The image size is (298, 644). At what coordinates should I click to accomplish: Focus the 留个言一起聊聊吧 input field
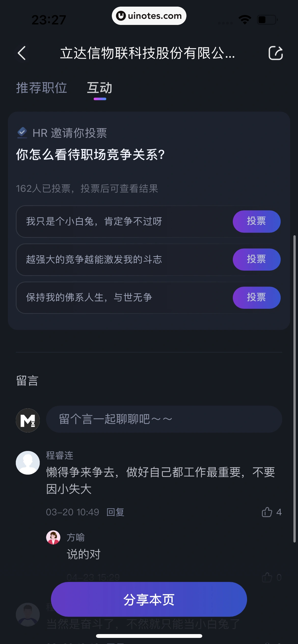click(x=164, y=419)
